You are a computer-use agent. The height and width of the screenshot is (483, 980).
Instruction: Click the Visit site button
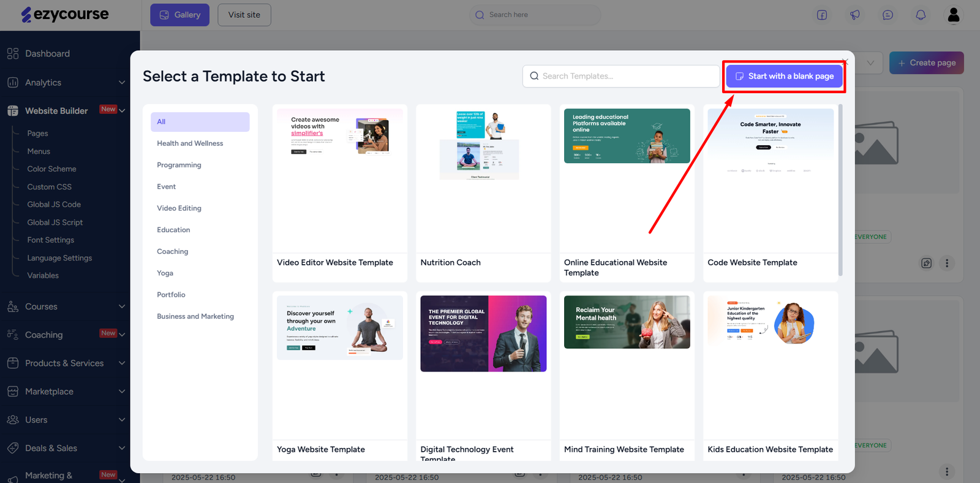point(244,15)
